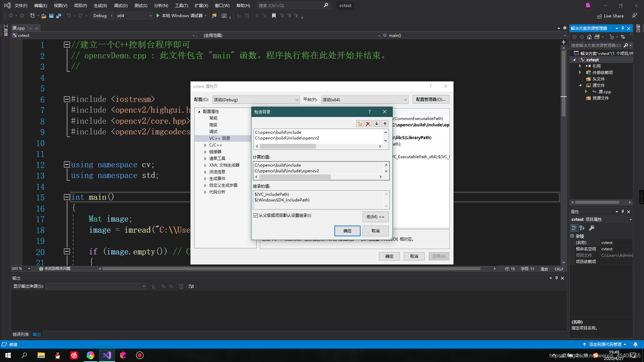644x362 pixels.
Task: Click the Alphabetical sort icon in Properties panel
Action: click(x=582, y=228)
